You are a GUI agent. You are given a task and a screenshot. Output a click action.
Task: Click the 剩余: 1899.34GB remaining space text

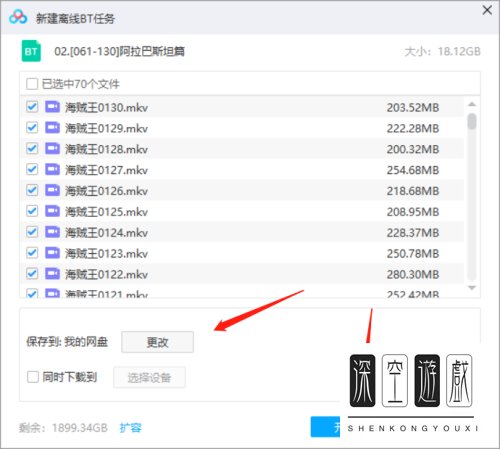[x=63, y=428]
